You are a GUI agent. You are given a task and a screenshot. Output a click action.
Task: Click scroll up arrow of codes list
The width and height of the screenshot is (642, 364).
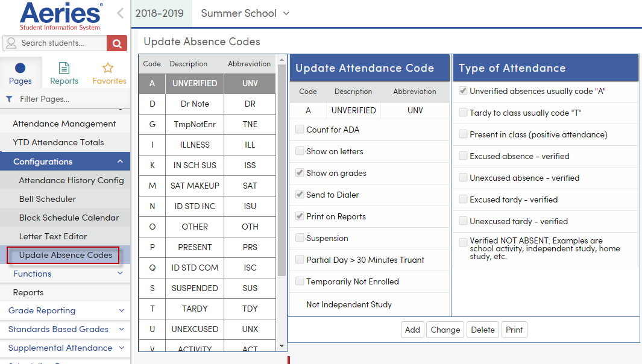(x=282, y=60)
